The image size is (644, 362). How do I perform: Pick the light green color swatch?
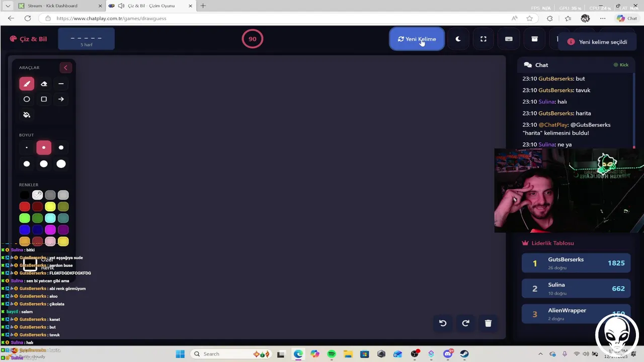point(25,218)
